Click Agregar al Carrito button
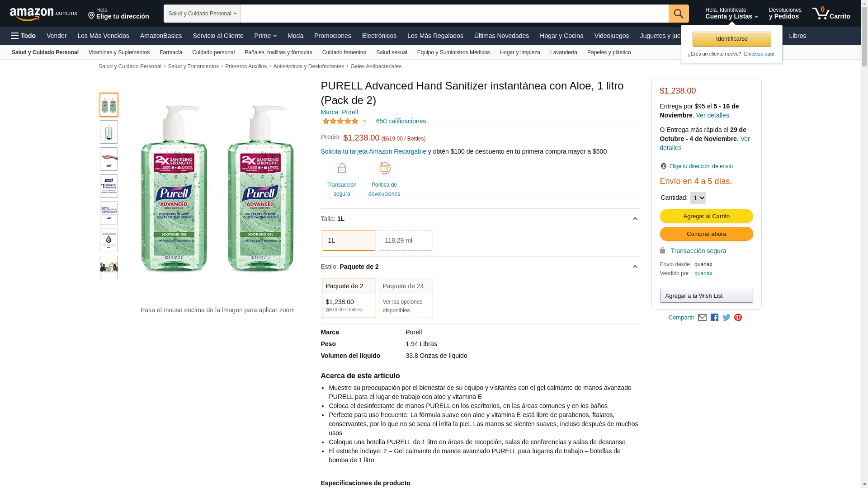 click(706, 216)
